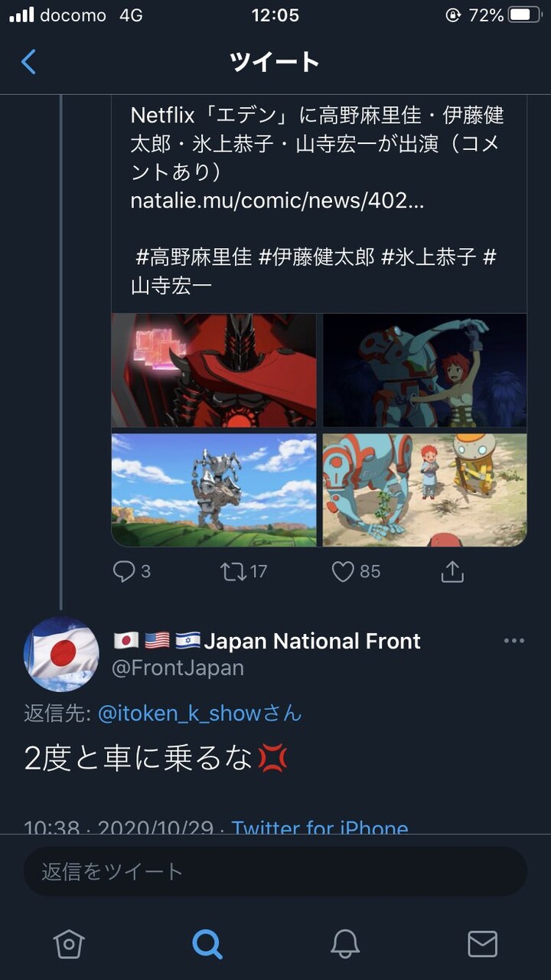Tap the share upload icon
Viewport: 551px width, 980px height.
452,571
